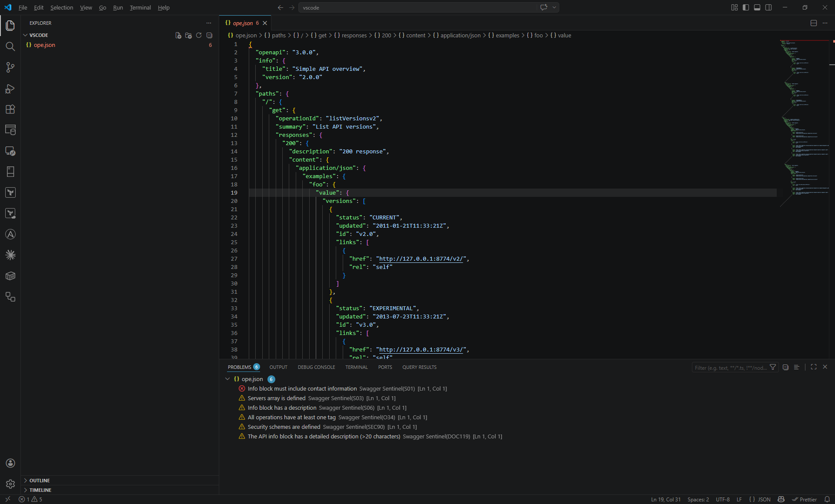The image size is (835, 504).
Task: Open the Search view in the activity bar
Action: pos(10,46)
